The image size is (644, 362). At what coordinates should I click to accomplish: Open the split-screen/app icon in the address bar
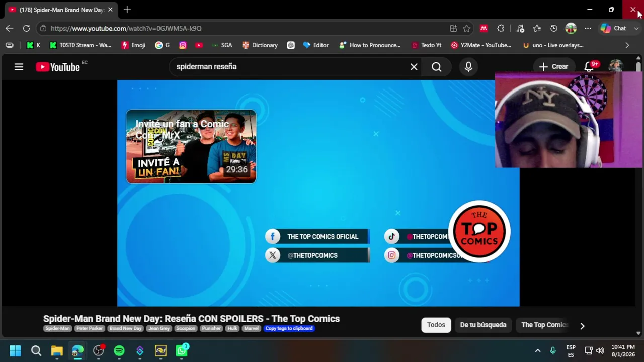[453, 28]
